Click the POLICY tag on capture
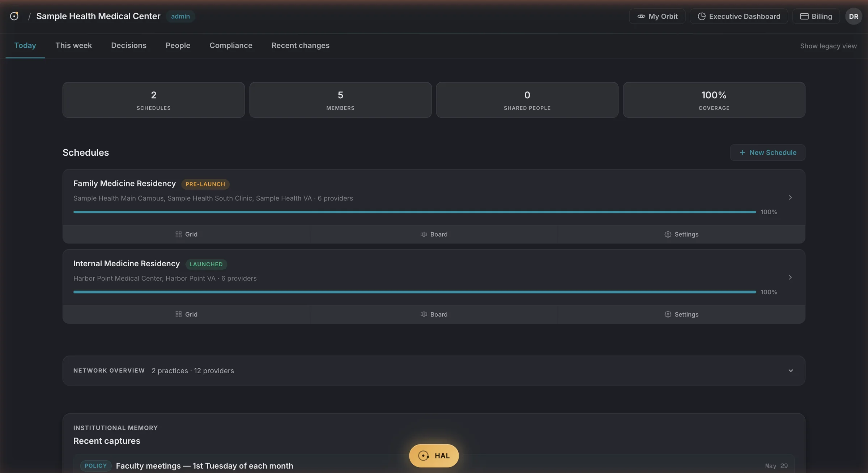 click(95, 466)
